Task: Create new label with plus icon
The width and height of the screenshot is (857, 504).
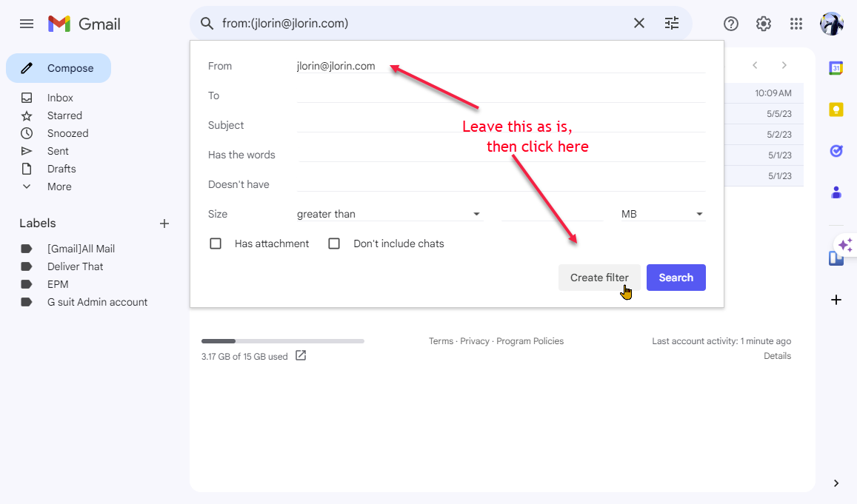Action: 164,224
